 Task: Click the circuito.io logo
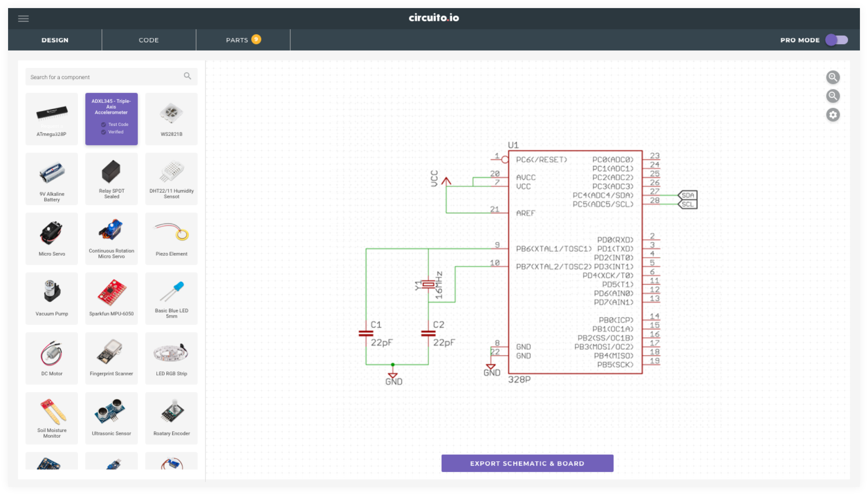[x=434, y=18]
